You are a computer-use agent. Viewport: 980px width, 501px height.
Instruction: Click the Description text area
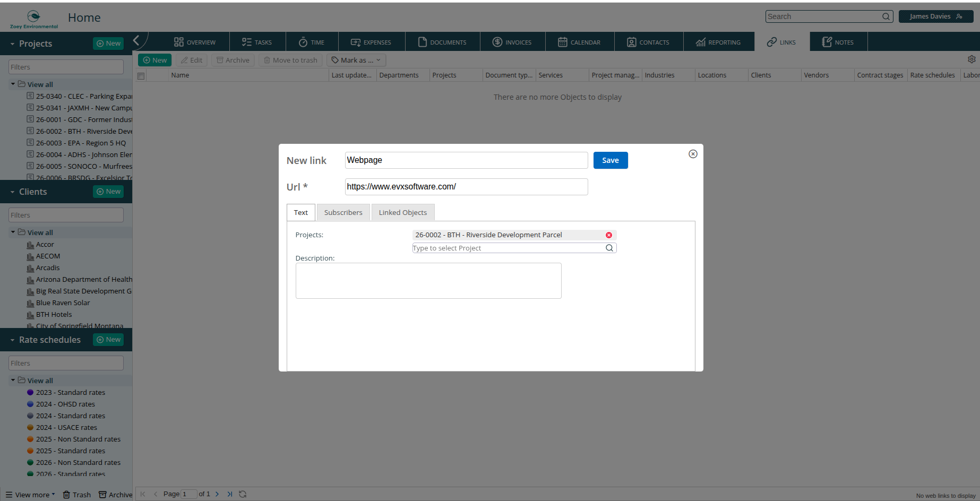pyautogui.click(x=428, y=281)
